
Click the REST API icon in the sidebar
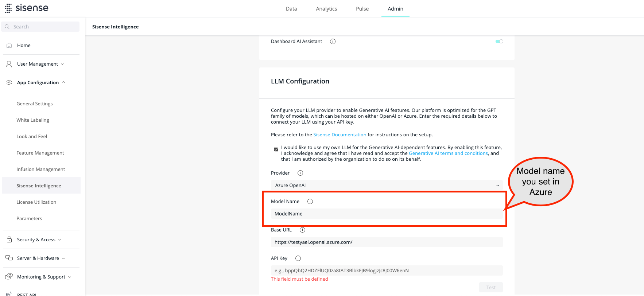(9, 294)
